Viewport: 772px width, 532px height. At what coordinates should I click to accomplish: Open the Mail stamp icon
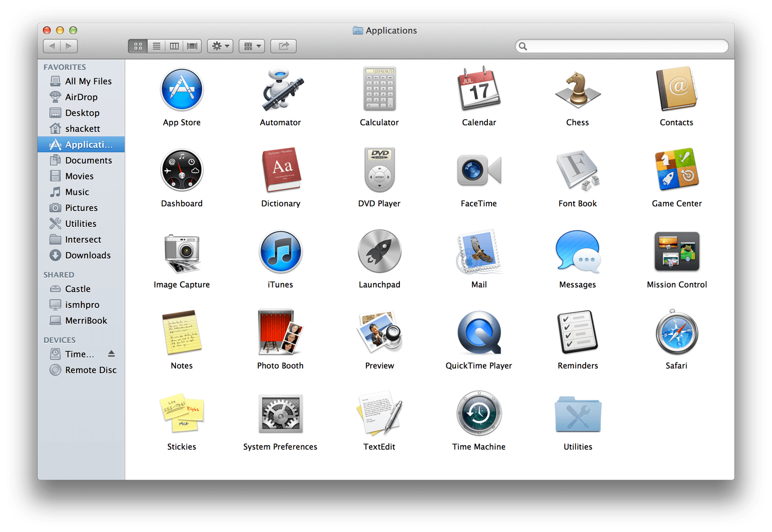[479, 251]
